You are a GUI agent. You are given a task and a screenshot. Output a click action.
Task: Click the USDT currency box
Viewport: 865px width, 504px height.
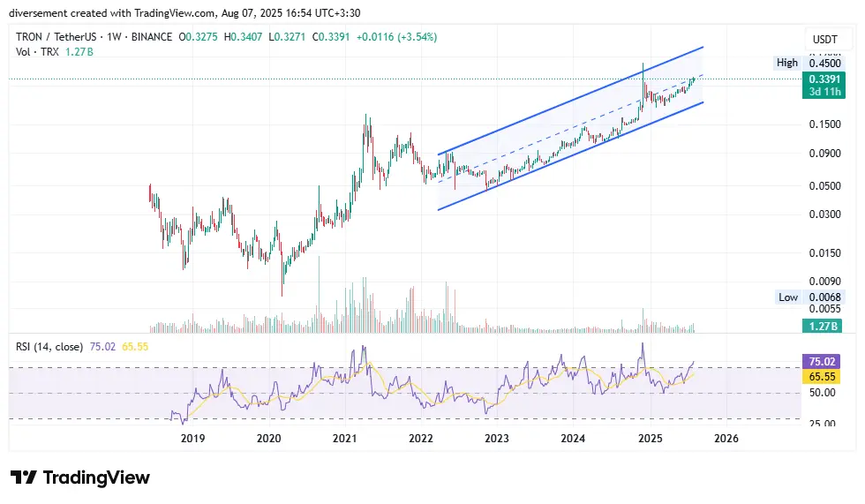(824, 39)
